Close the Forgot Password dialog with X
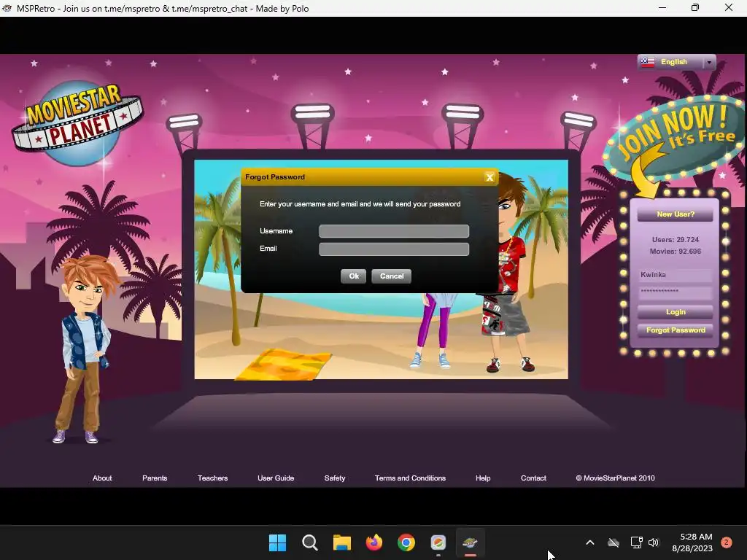 (489, 177)
